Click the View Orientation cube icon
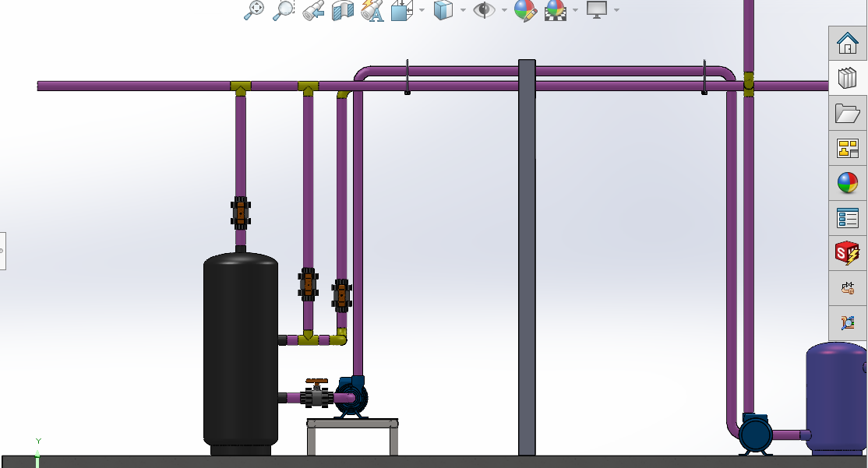Image resolution: width=868 pixels, height=468 pixels. coord(401,10)
